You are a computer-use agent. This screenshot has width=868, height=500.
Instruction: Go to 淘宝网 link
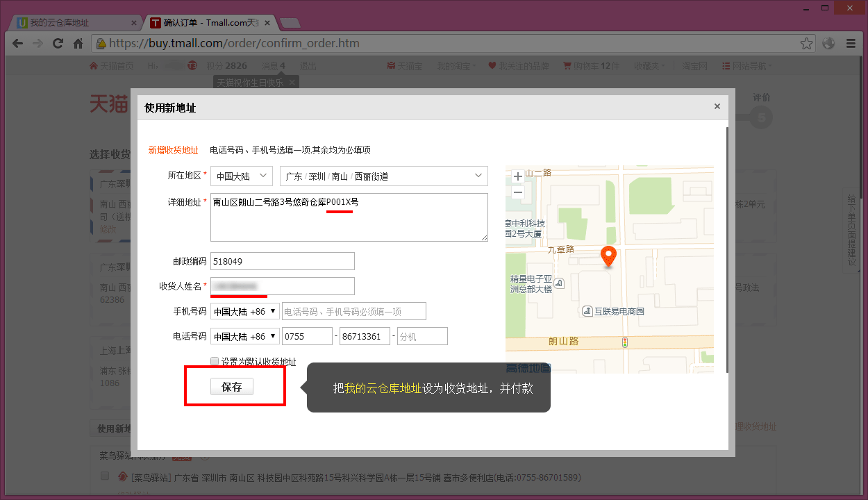click(x=695, y=66)
